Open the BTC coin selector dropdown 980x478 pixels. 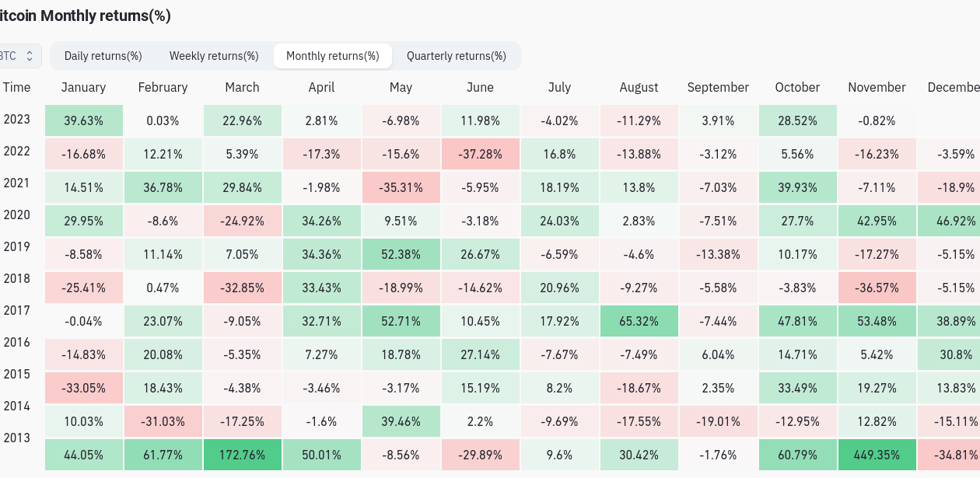tap(19, 56)
